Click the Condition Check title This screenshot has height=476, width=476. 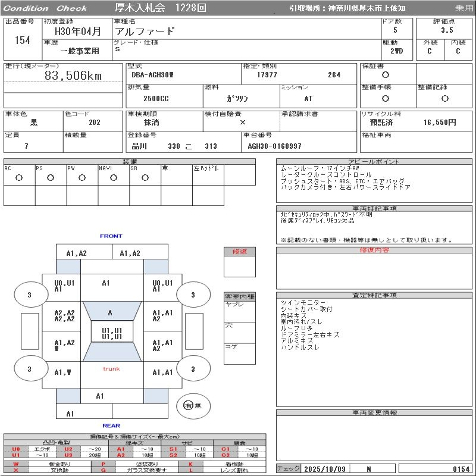[45, 8]
